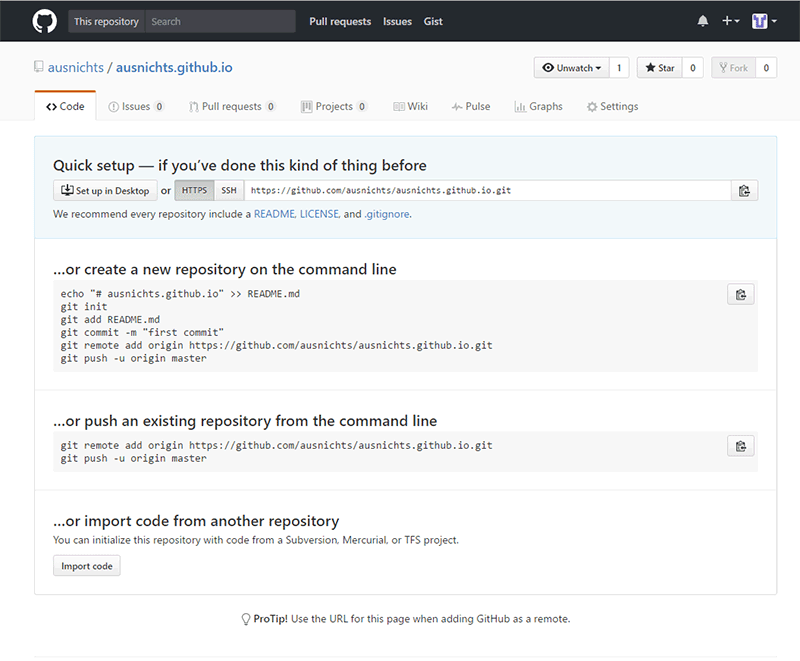
Task: Click the 'git init' command line
Action: point(84,307)
